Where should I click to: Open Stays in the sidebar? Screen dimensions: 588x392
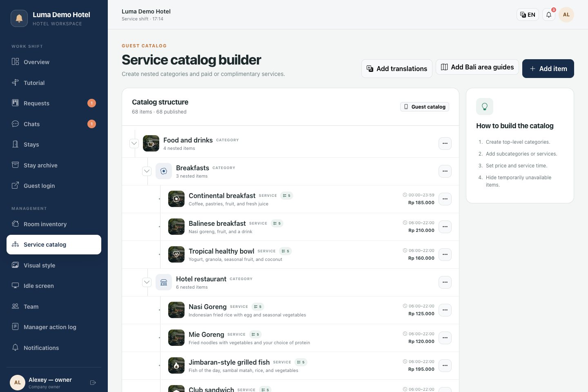tap(54, 145)
